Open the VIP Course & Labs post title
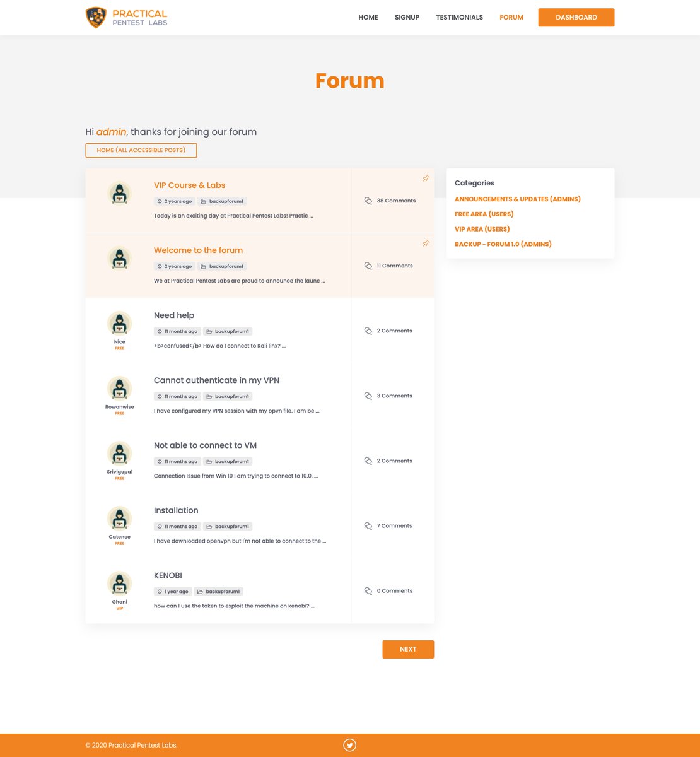 tap(189, 185)
